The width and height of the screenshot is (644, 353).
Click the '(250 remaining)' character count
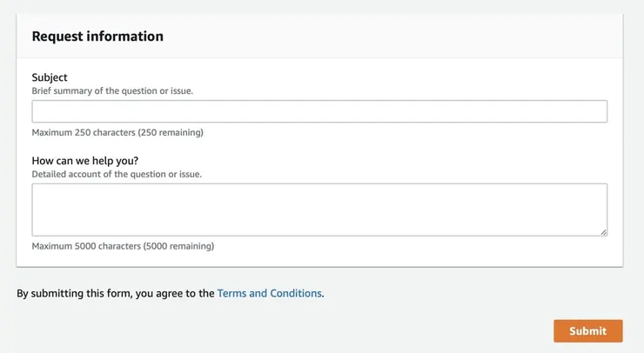coord(171,133)
